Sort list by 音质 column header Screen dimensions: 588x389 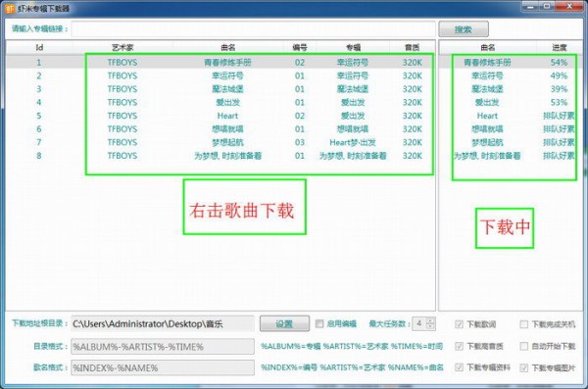[413, 48]
